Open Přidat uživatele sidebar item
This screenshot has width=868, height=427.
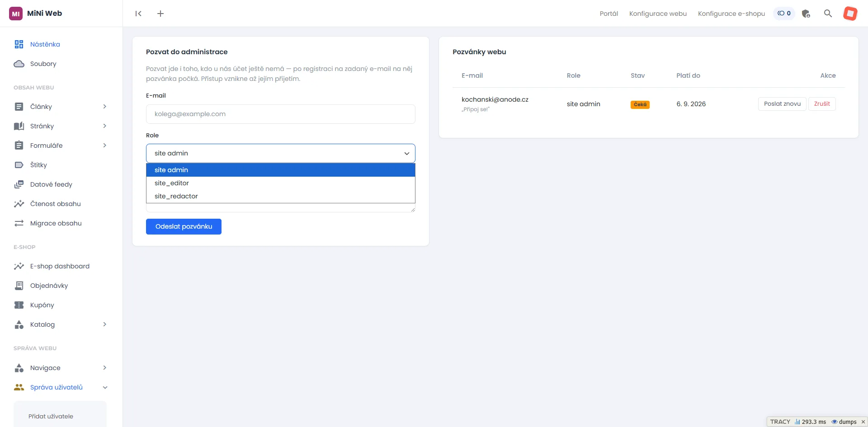click(x=51, y=416)
